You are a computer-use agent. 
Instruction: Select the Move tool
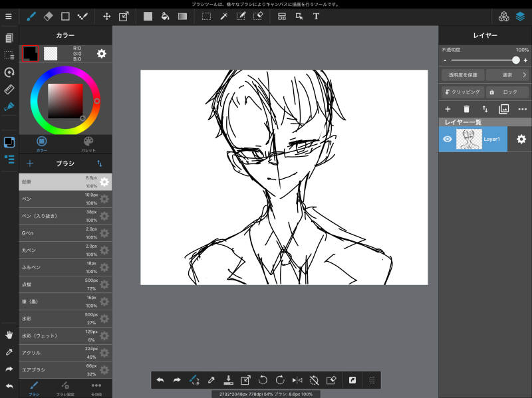[x=107, y=16]
